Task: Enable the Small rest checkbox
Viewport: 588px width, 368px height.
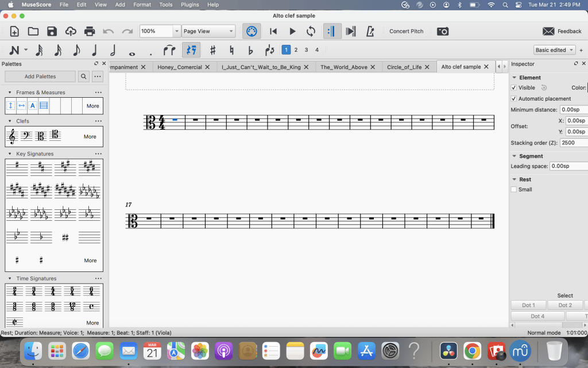Action: coord(514,189)
